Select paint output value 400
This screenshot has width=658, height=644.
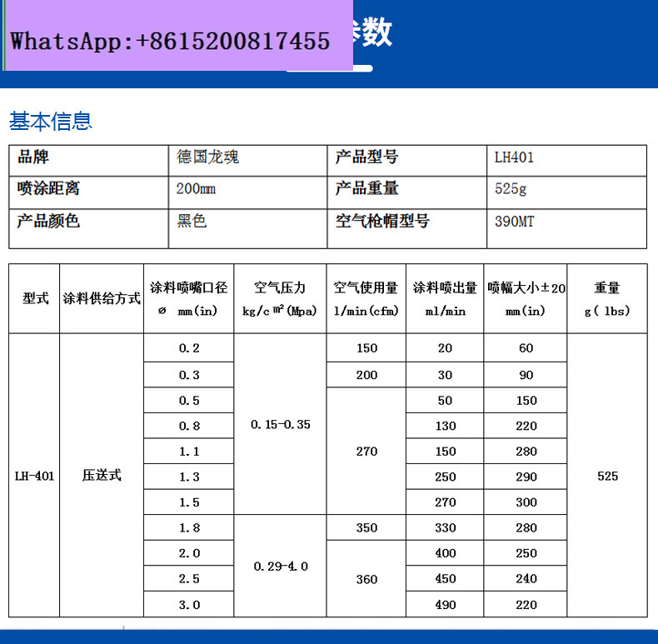pyautogui.click(x=446, y=553)
